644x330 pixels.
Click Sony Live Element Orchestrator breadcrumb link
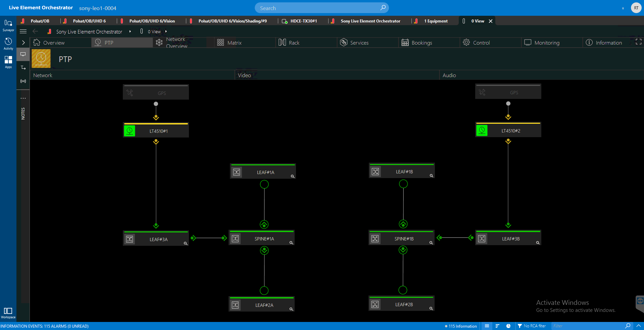89,32
